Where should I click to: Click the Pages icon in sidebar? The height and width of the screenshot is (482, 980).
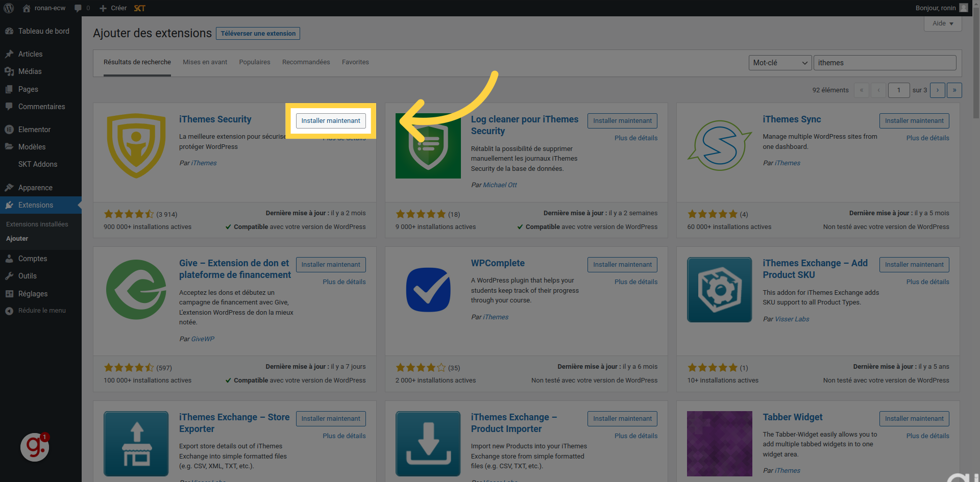(x=9, y=89)
